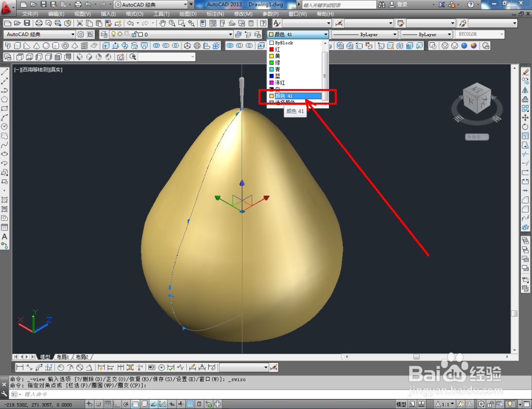Click the Cut scissors icon
The image size is (532, 409).
tap(80, 23)
